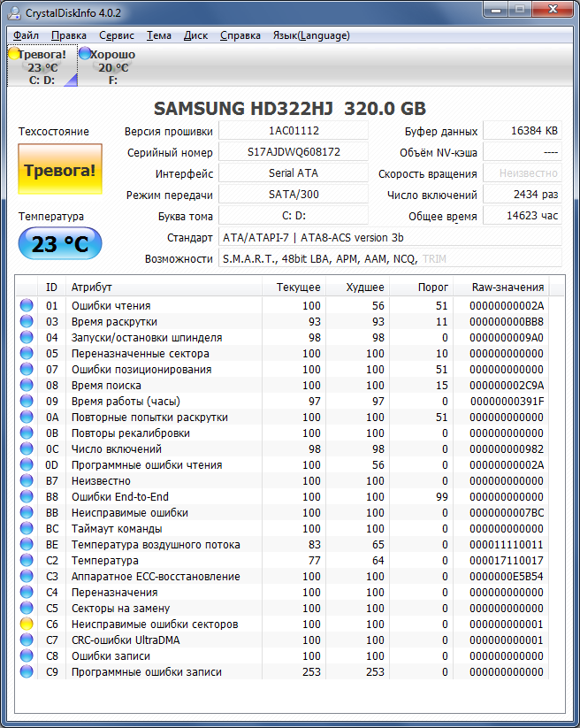Click status orb for Повторные попытки раскрутки

[x=27, y=417]
